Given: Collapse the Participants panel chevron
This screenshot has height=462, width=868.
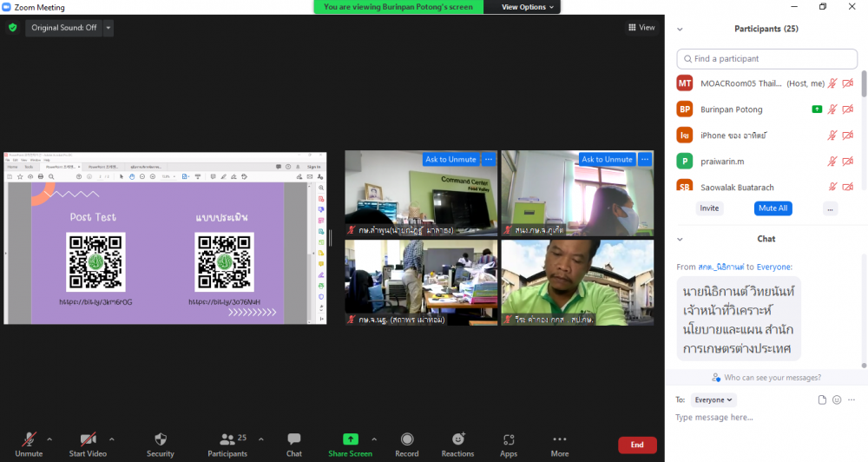Looking at the screenshot, I should click(680, 29).
